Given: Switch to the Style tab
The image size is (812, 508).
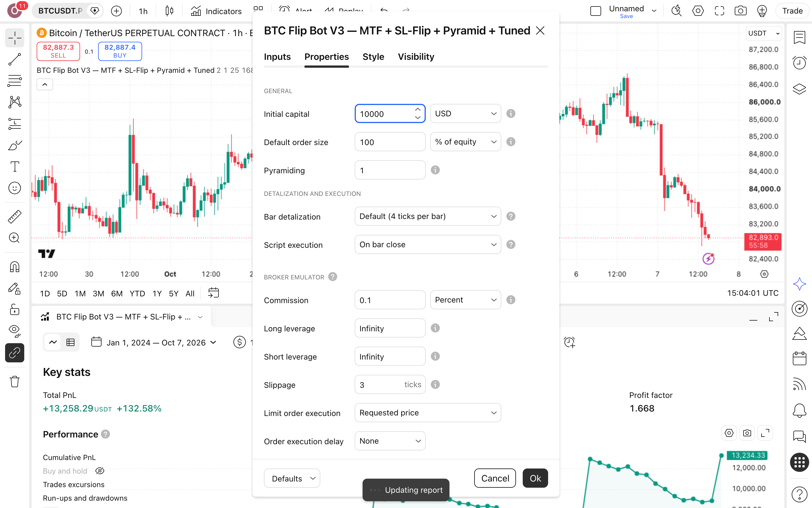Looking at the screenshot, I should (373, 57).
